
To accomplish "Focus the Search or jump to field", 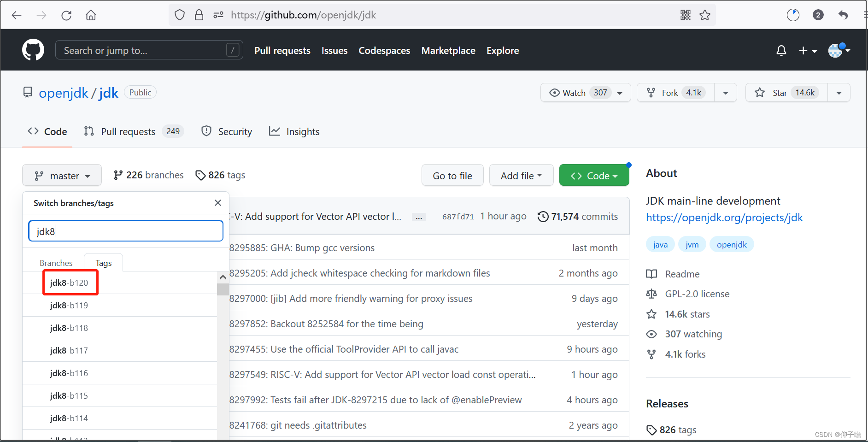I will point(149,50).
